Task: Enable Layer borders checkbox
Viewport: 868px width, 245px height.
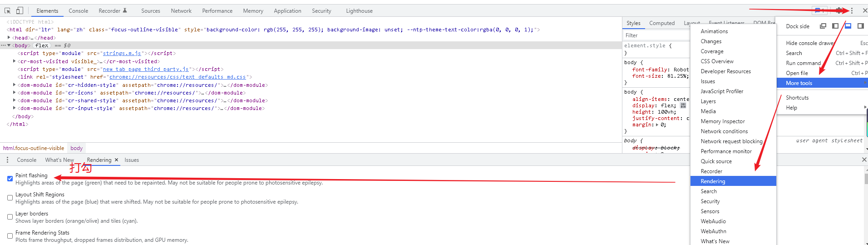Action: (10, 217)
